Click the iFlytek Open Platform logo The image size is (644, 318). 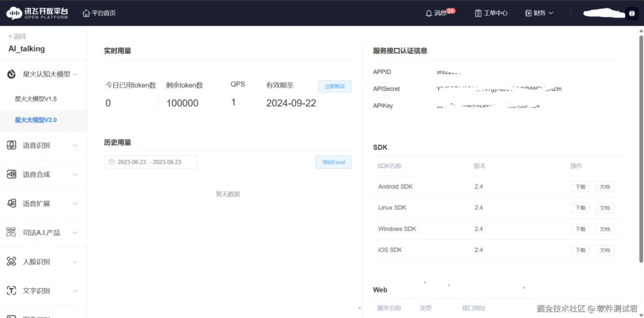coord(38,13)
